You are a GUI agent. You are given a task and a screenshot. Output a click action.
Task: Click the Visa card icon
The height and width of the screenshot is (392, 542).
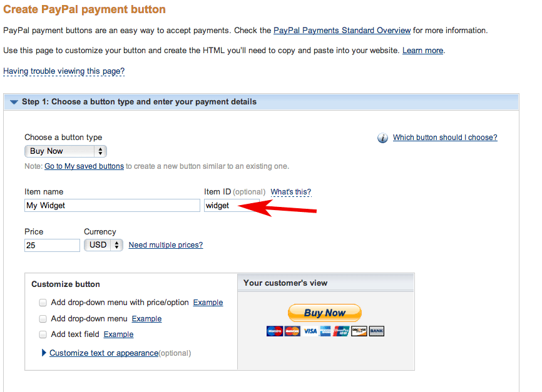pos(310,331)
